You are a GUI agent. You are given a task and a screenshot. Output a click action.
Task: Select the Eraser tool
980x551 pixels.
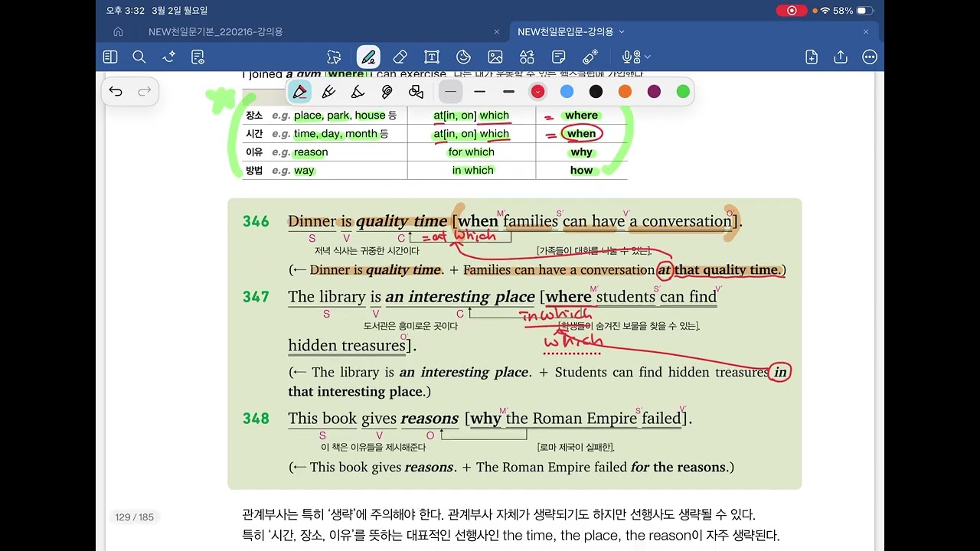(x=400, y=57)
